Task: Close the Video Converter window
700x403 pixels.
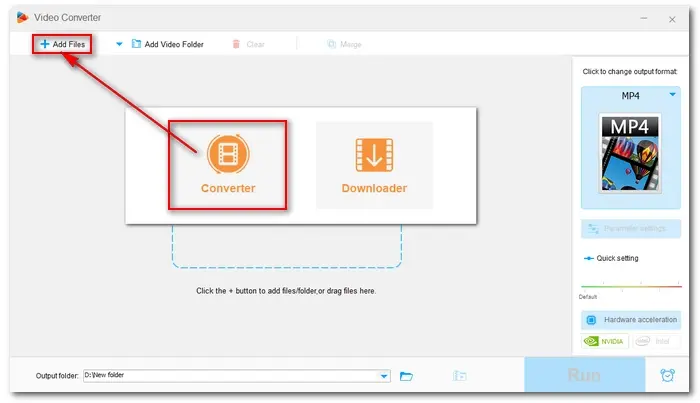Action: (x=672, y=19)
